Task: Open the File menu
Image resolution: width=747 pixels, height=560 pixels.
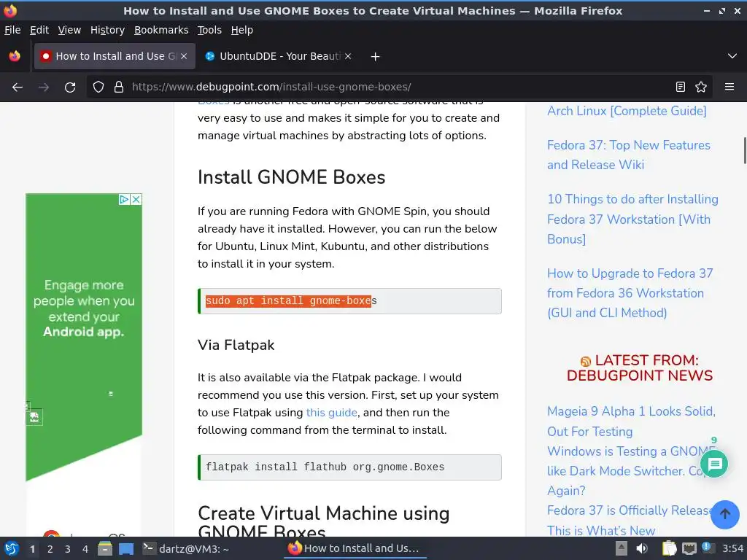Action: click(x=12, y=30)
